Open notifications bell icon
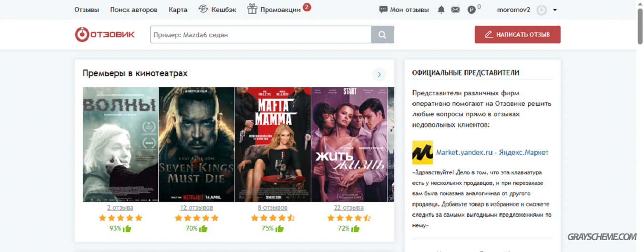Image resolution: width=644 pixels, height=252 pixels. [441, 10]
